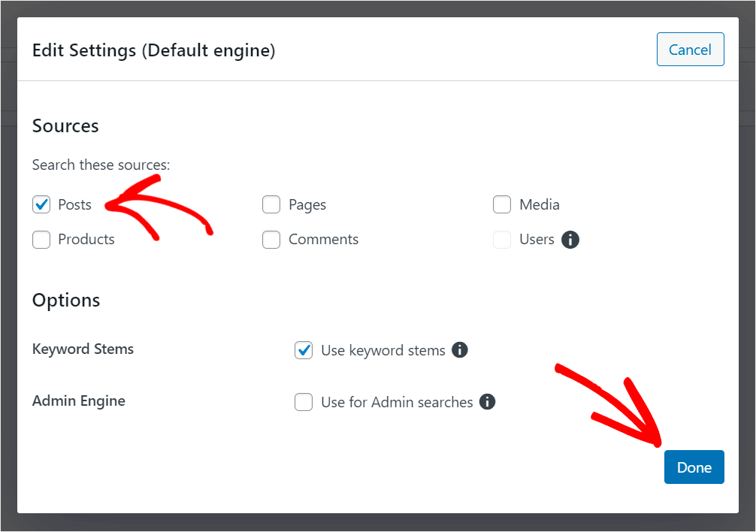The image size is (756, 532).
Task: Uncheck the Posts source checkbox
Action: [41, 205]
